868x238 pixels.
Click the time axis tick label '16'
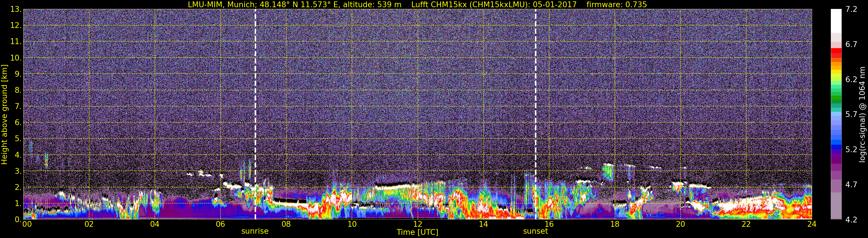[549, 224]
